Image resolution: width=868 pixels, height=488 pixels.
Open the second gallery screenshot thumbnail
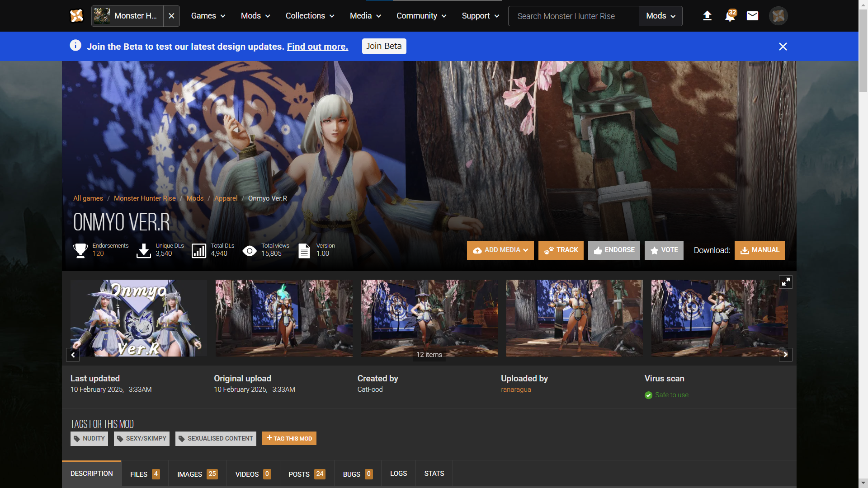(284, 318)
